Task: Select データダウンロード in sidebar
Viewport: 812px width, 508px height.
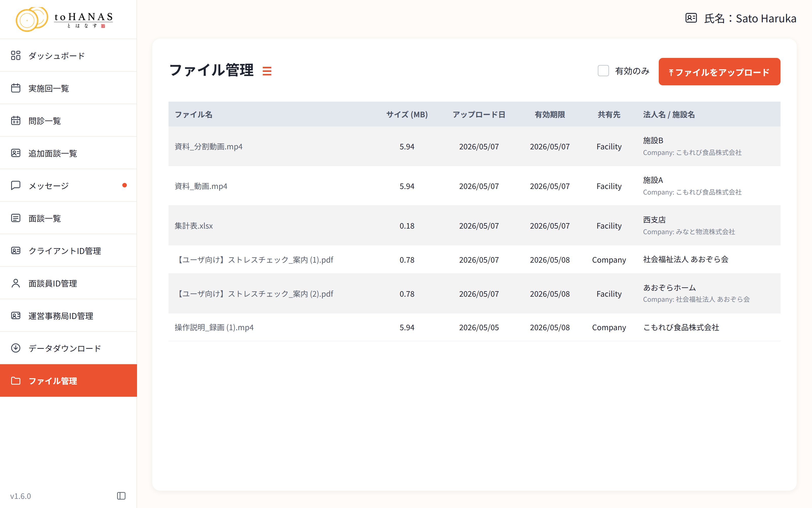Action: click(x=69, y=348)
